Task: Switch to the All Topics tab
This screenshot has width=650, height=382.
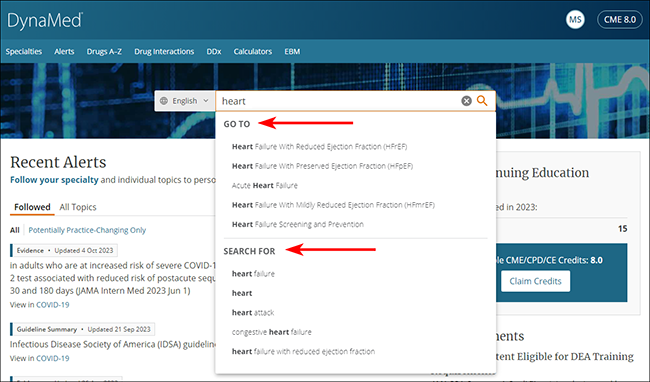Action: pos(78,207)
